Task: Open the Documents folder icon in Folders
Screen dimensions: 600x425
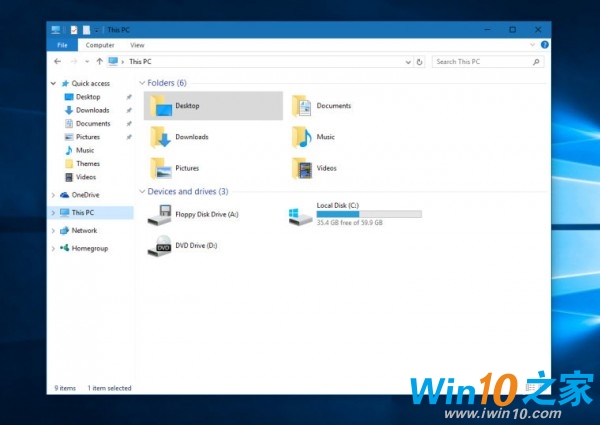Action: 302,106
